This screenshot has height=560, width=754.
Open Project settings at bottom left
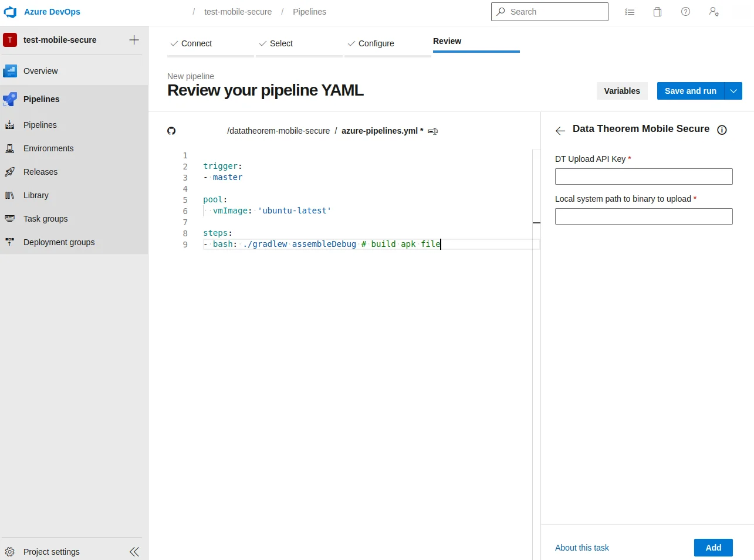[51, 551]
